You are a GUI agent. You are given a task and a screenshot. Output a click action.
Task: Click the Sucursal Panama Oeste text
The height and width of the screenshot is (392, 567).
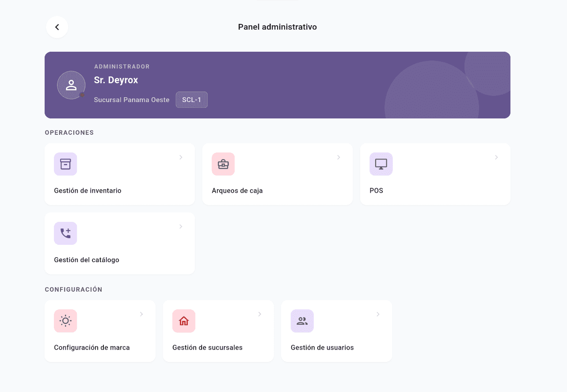pos(132,100)
